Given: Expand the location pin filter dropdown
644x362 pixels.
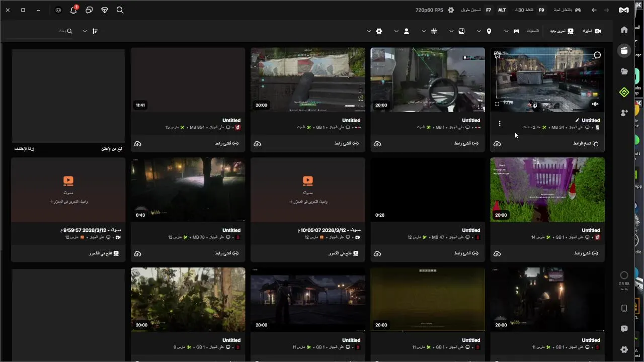Looking at the screenshot, I should pos(478,31).
